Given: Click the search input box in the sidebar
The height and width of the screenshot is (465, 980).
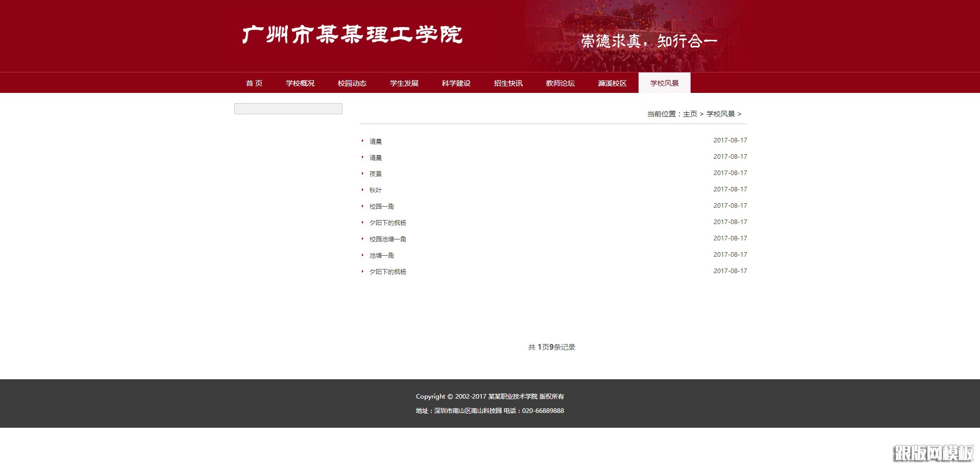Looking at the screenshot, I should [288, 108].
